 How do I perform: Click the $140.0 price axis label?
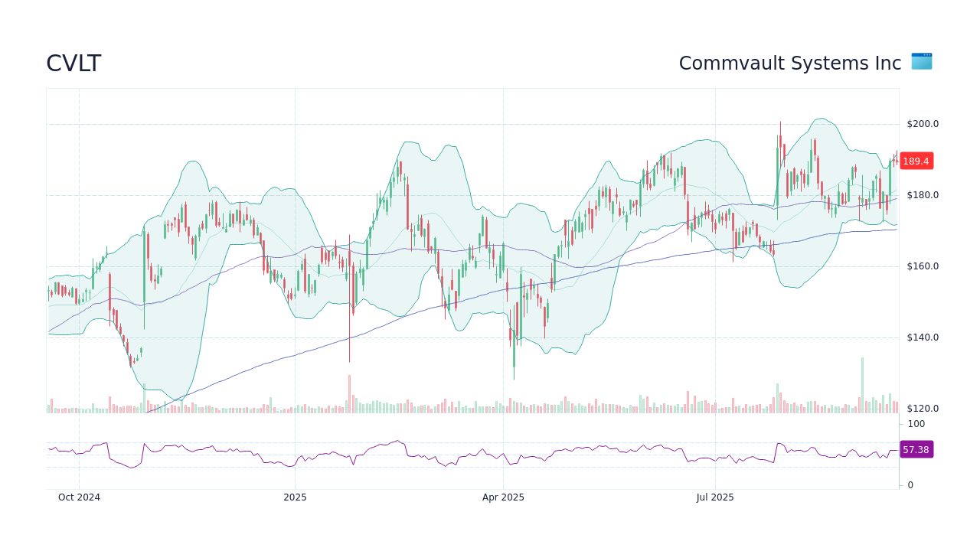coord(923,337)
